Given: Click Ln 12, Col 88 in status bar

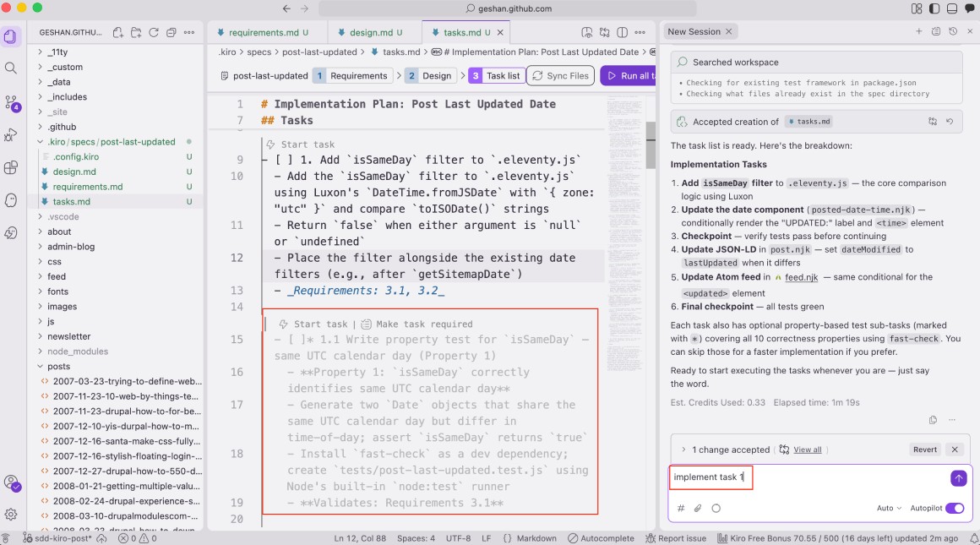Looking at the screenshot, I should click(x=360, y=538).
